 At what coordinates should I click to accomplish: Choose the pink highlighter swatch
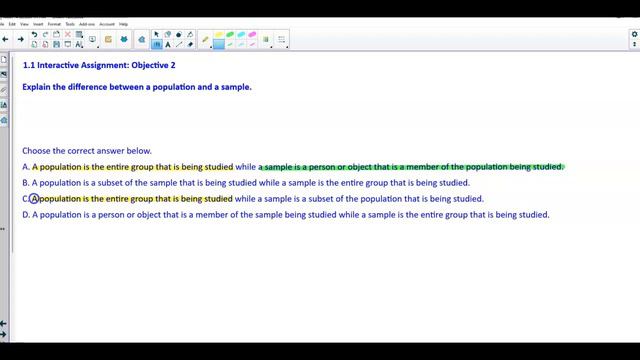click(x=252, y=34)
